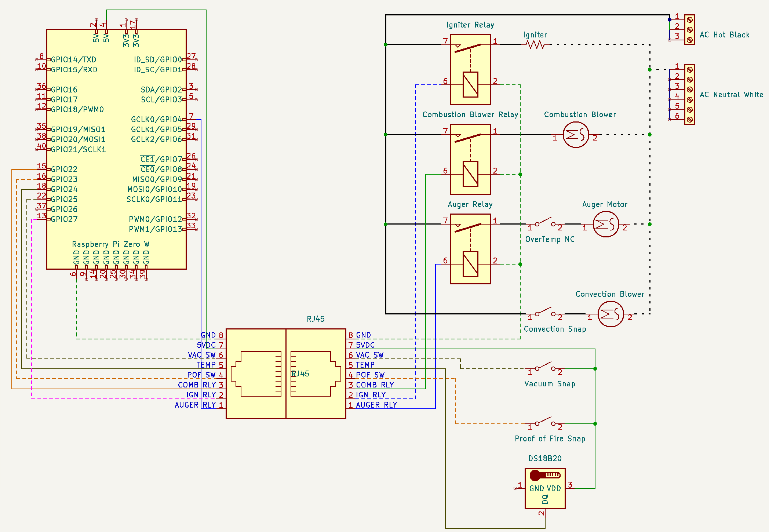This screenshot has width=769, height=532.
Task: Select the left RJ45 jack symbol
Action: (256, 374)
